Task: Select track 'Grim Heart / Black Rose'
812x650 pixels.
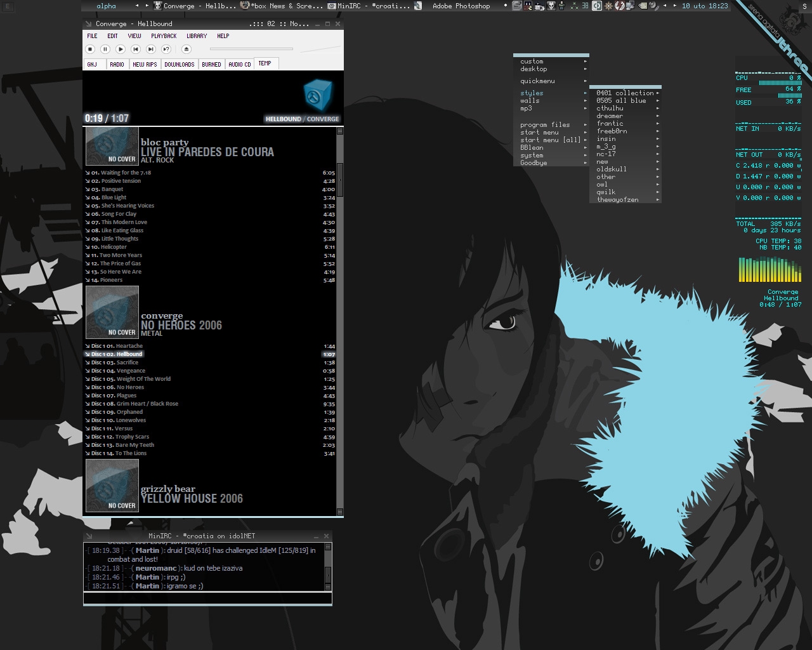Action: (210, 404)
